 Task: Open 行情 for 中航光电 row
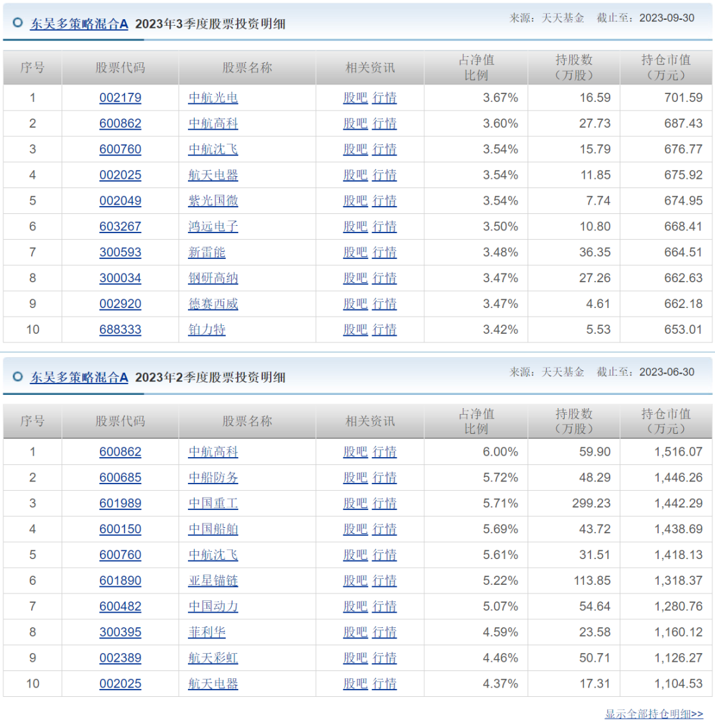coord(384,98)
